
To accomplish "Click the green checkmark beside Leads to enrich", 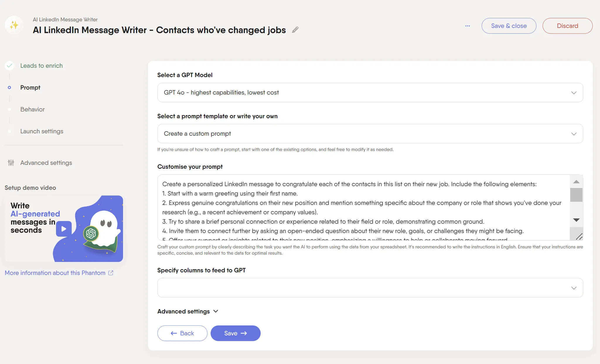I will click(x=10, y=66).
